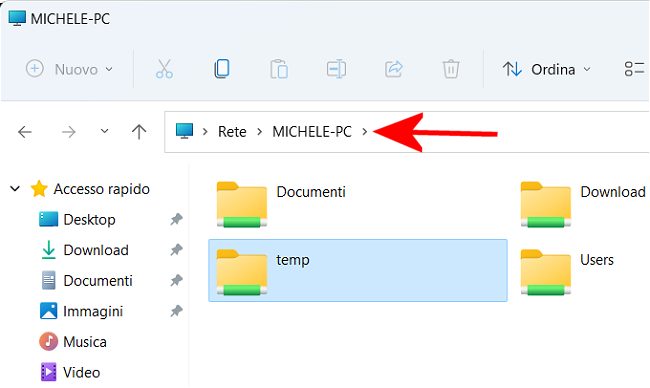Go up one level arrow
650x388 pixels.
(139, 132)
